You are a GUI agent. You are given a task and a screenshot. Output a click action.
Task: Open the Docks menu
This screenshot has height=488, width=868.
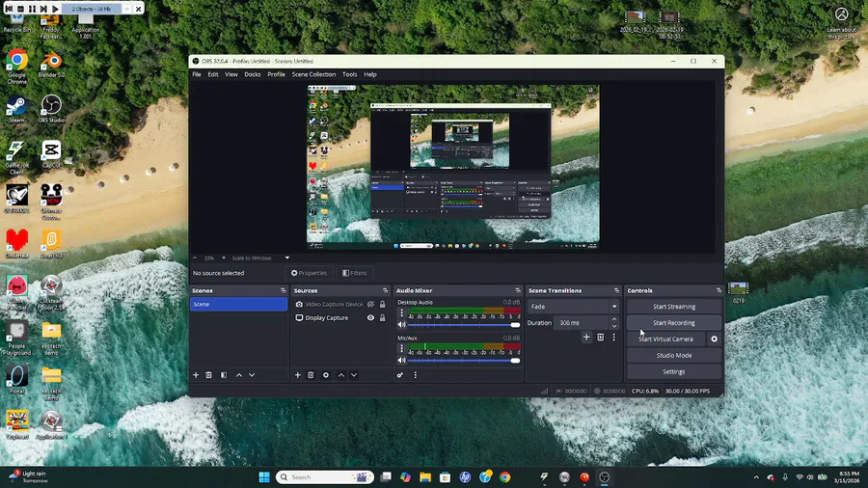pyautogui.click(x=252, y=74)
